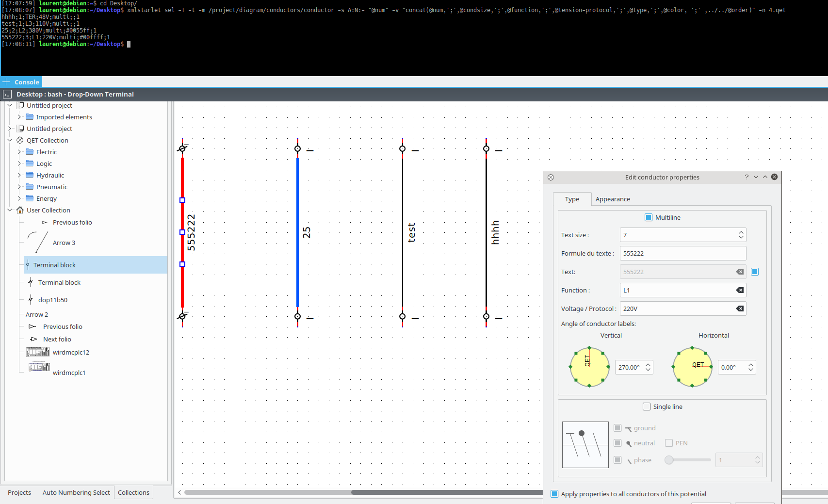Clear the Voltage / Protocol field

[x=740, y=309]
